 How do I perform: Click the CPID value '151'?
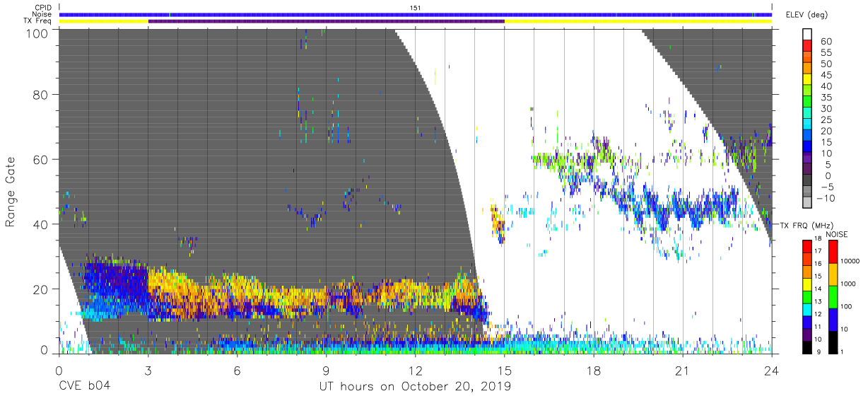click(x=416, y=8)
